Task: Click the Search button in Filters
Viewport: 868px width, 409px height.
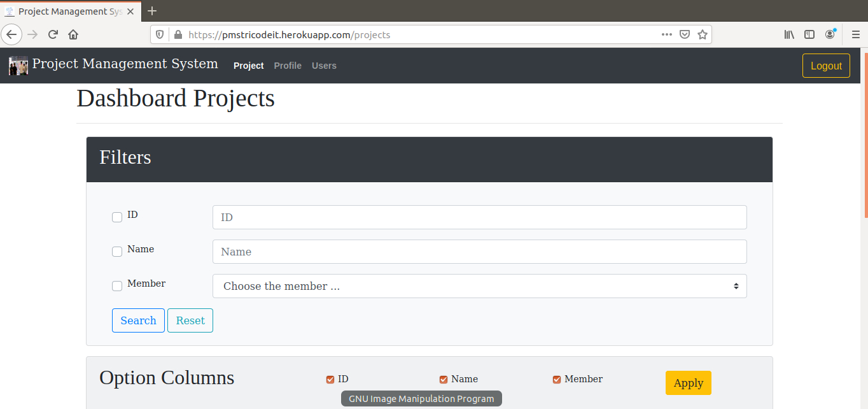Action: [x=138, y=320]
